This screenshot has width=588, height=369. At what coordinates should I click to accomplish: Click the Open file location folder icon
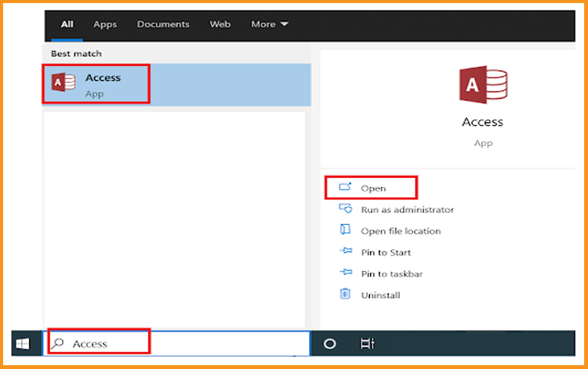(x=345, y=230)
